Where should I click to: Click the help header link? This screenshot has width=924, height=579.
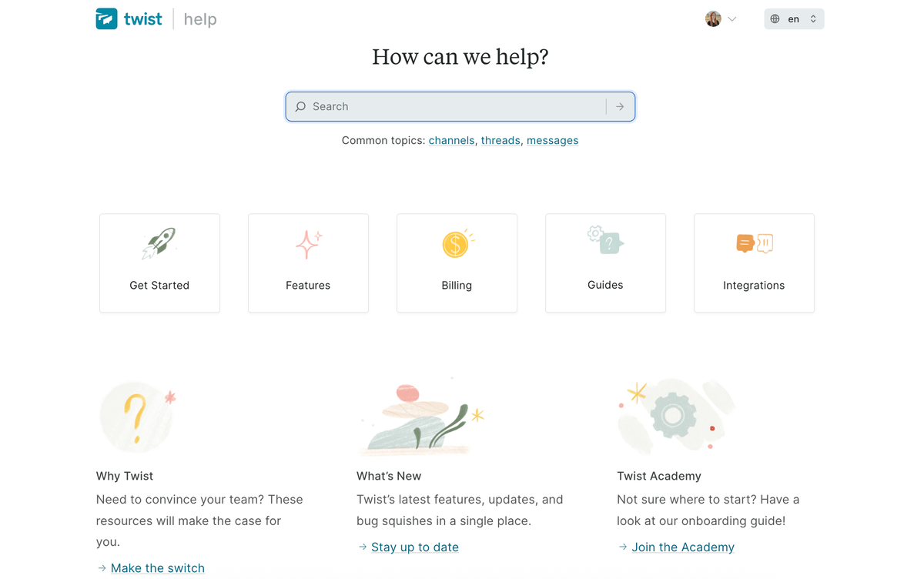click(200, 19)
